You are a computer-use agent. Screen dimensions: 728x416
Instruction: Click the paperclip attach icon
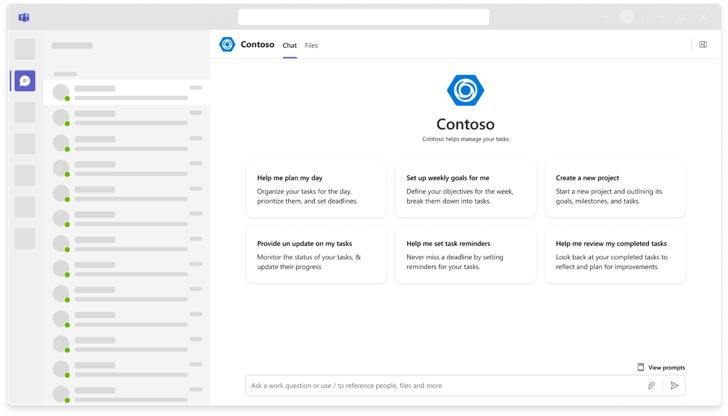[x=651, y=385]
